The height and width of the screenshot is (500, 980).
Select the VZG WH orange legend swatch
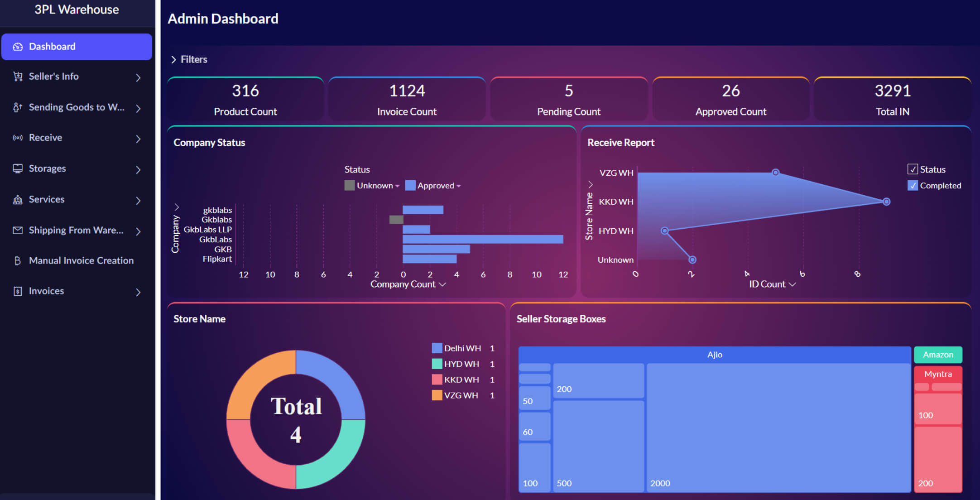coord(436,395)
